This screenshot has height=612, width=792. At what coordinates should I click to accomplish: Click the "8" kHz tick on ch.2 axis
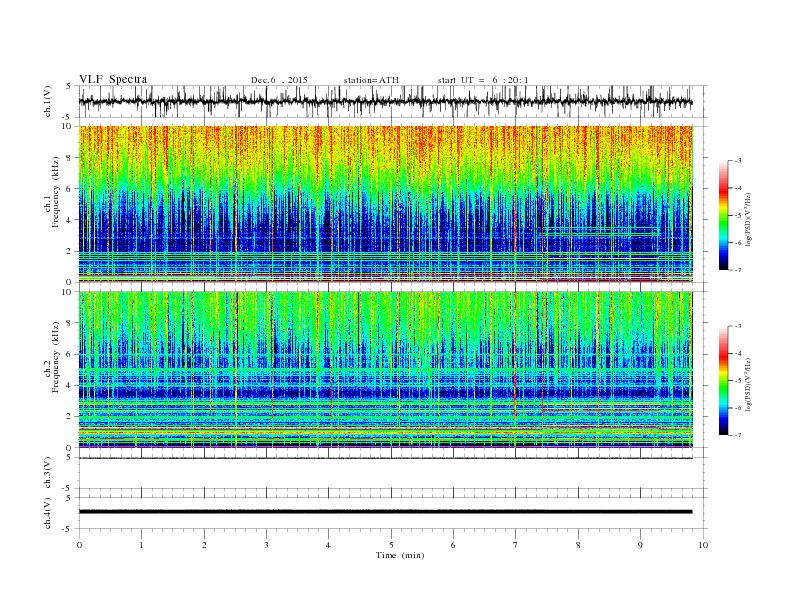tap(70, 323)
